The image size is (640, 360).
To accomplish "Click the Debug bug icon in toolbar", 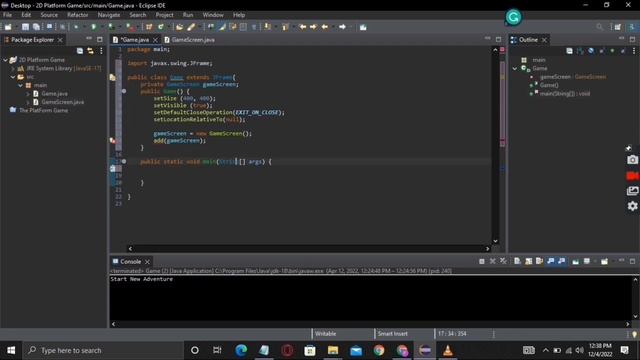I will click(76, 27).
